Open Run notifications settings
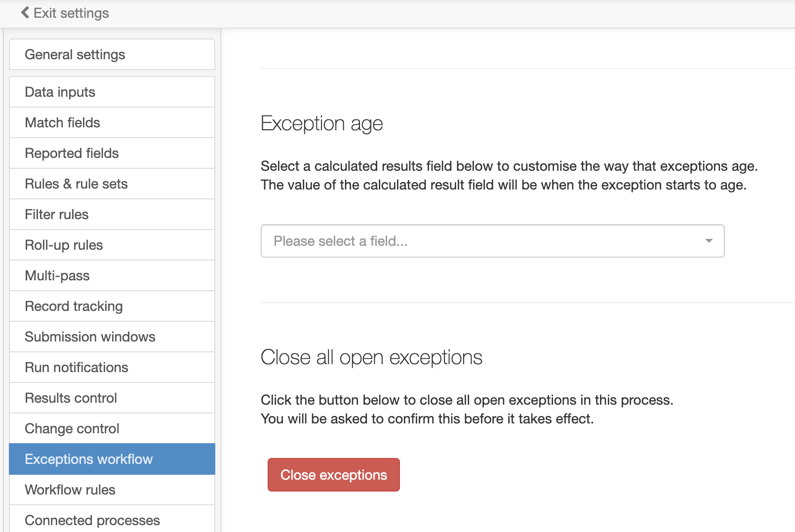 tap(112, 367)
